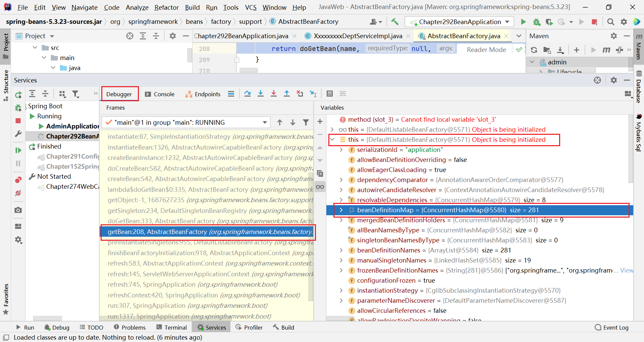This screenshot has height=342, width=644.
Task: Click the Resume Program icon
Action: [18, 150]
